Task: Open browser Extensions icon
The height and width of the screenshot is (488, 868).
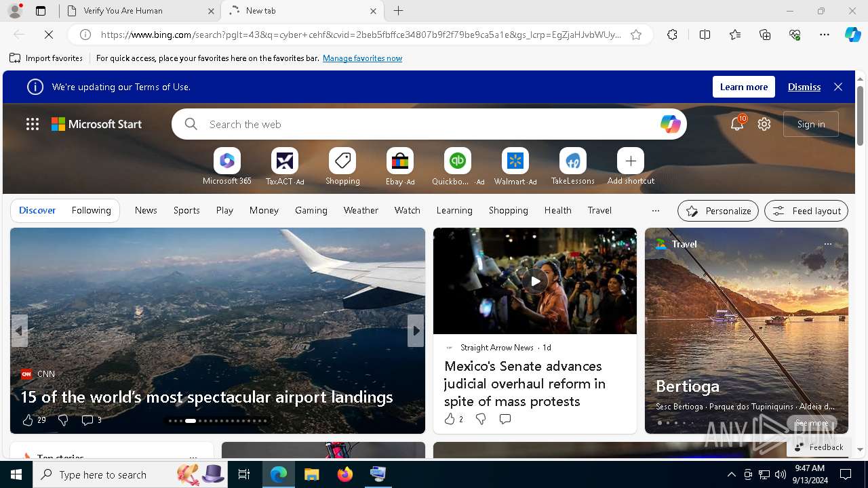Action: (x=672, y=35)
